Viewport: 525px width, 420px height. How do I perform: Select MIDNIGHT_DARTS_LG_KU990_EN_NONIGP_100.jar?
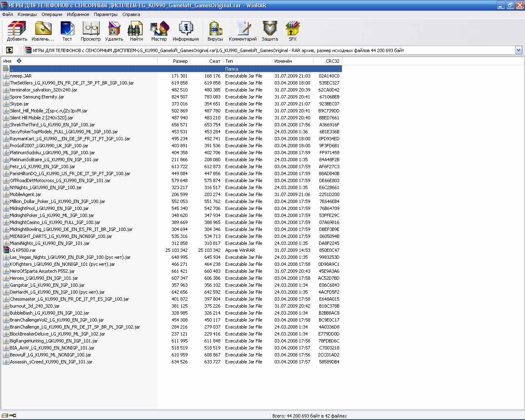click(61, 236)
